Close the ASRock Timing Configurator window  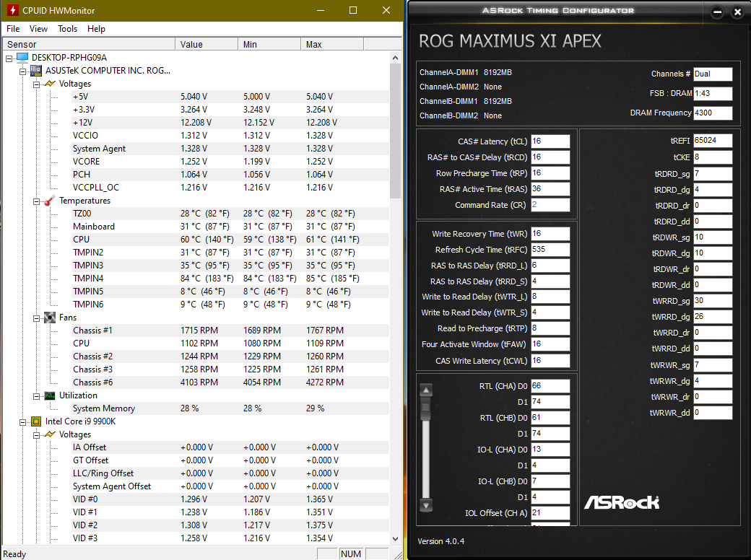point(737,12)
